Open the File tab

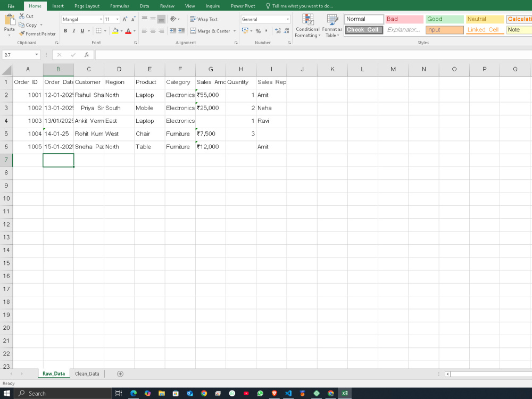point(11,6)
